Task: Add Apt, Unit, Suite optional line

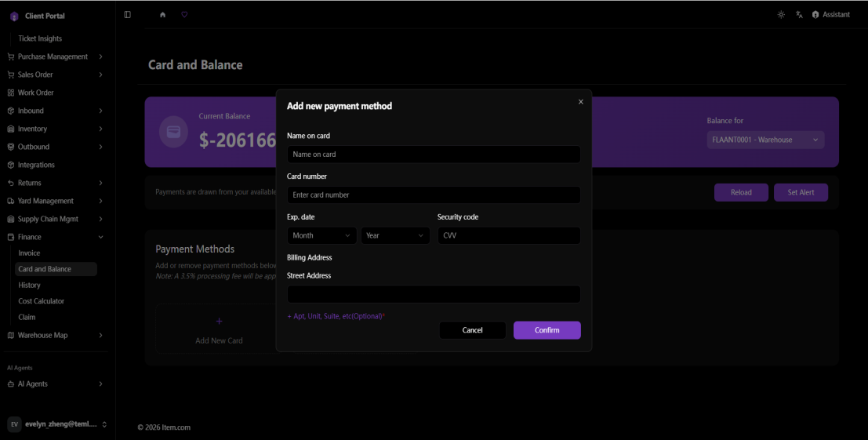Action: click(336, 317)
